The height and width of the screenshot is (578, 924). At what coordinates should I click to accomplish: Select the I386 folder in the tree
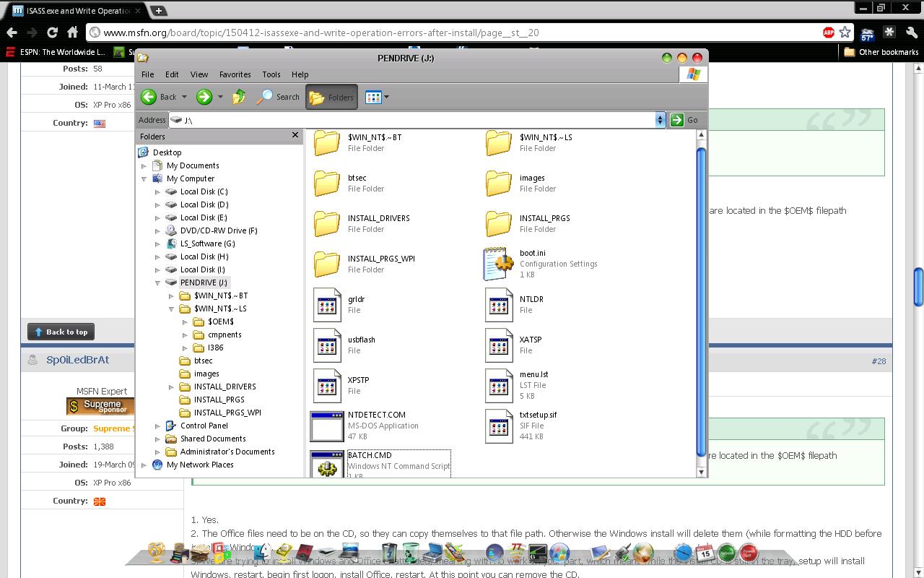tap(215, 348)
